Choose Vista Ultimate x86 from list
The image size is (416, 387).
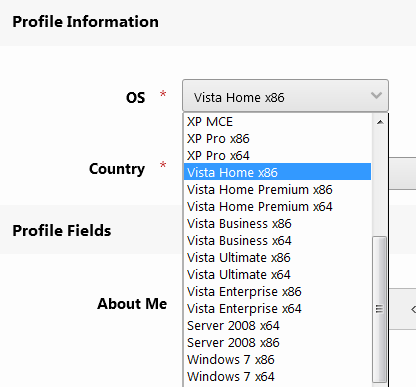pos(277,257)
